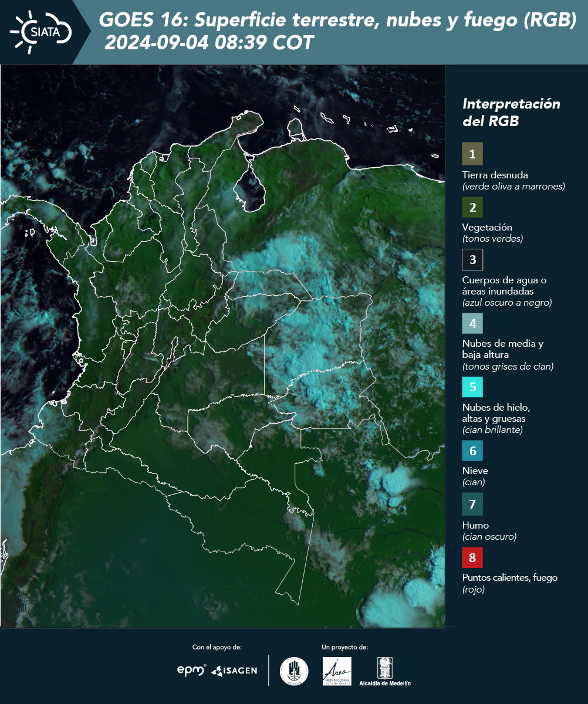The height and width of the screenshot is (704, 588).
Task: Select legend swatch 7 Humo
Action: 472,505
